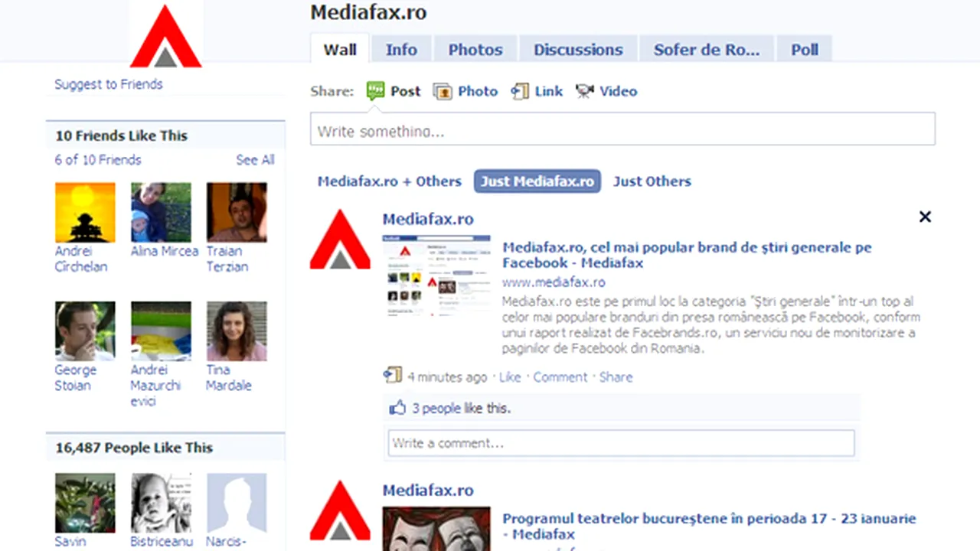Click Share under the first post
The height and width of the screenshot is (551, 980).
(x=616, y=377)
